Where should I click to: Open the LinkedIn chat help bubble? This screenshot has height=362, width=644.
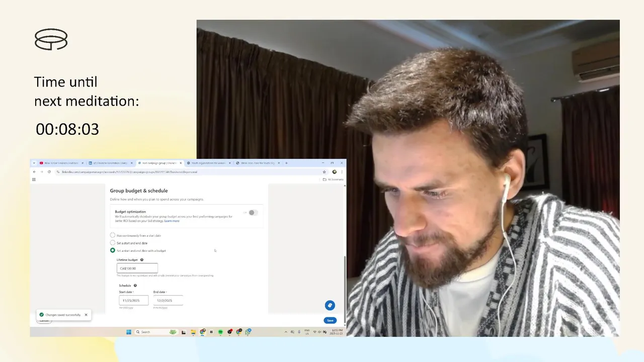tap(330, 305)
